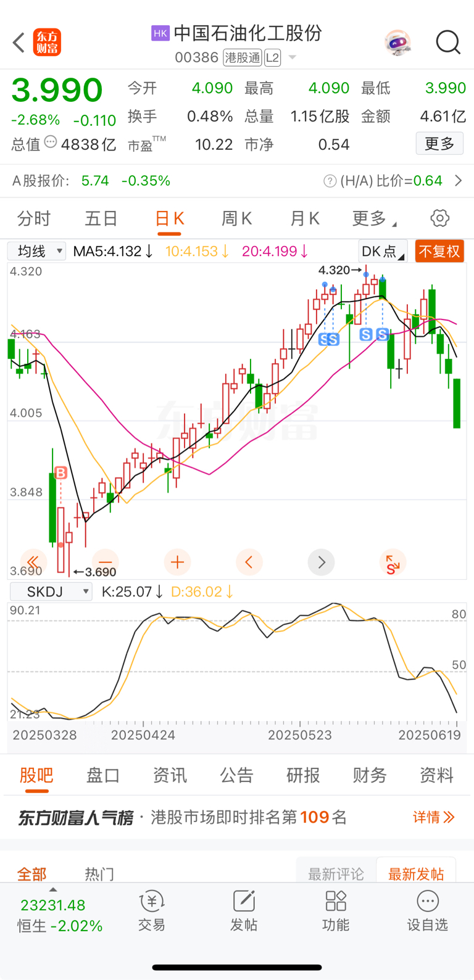The width and height of the screenshot is (474, 980).
Task: Sort by 最新评论
Action: (336, 874)
